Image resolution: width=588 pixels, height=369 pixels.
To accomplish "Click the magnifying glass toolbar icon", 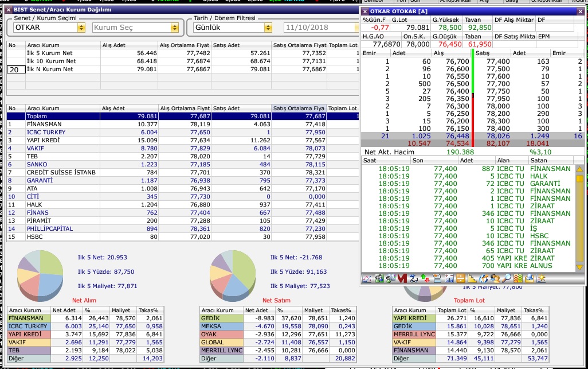I will point(507,278).
